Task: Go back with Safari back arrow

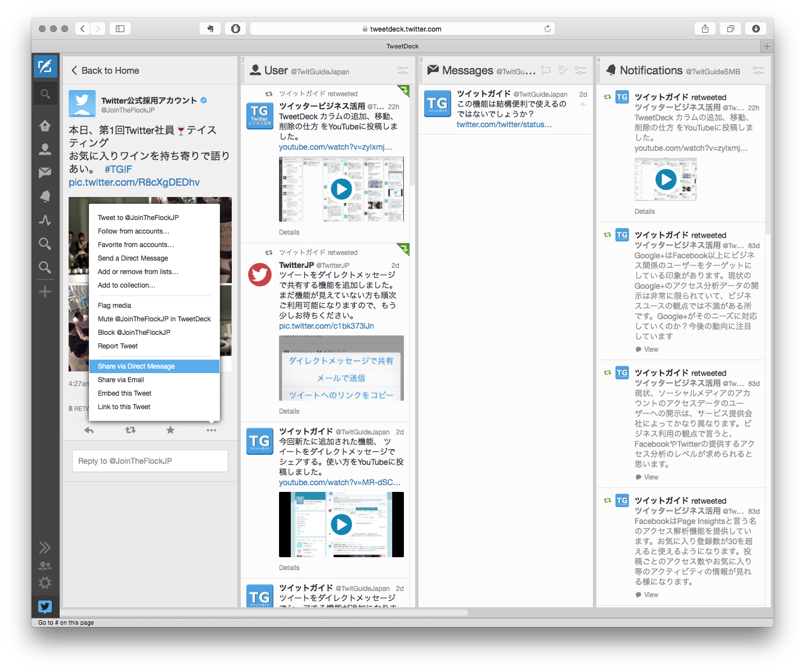Action: pyautogui.click(x=83, y=29)
